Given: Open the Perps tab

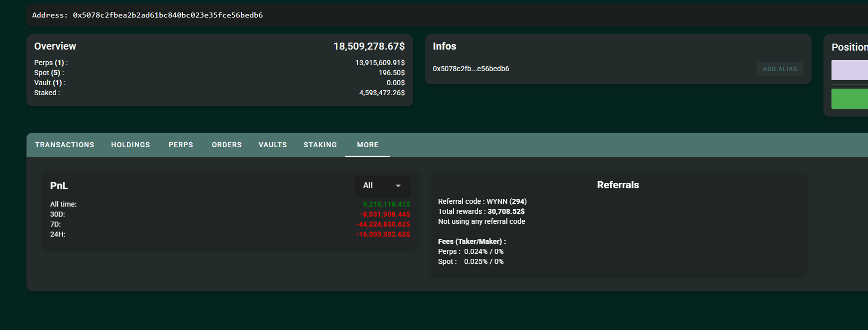Looking at the screenshot, I should (x=180, y=145).
